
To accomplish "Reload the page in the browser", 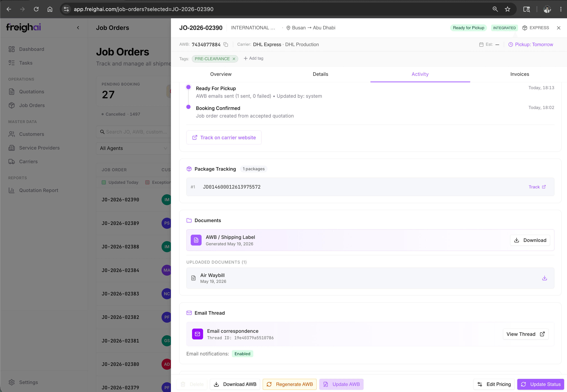I will pyautogui.click(x=36, y=9).
